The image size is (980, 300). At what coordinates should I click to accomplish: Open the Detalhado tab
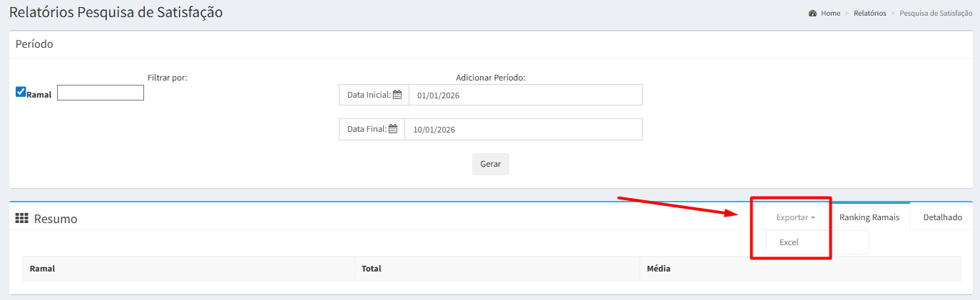click(942, 217)
